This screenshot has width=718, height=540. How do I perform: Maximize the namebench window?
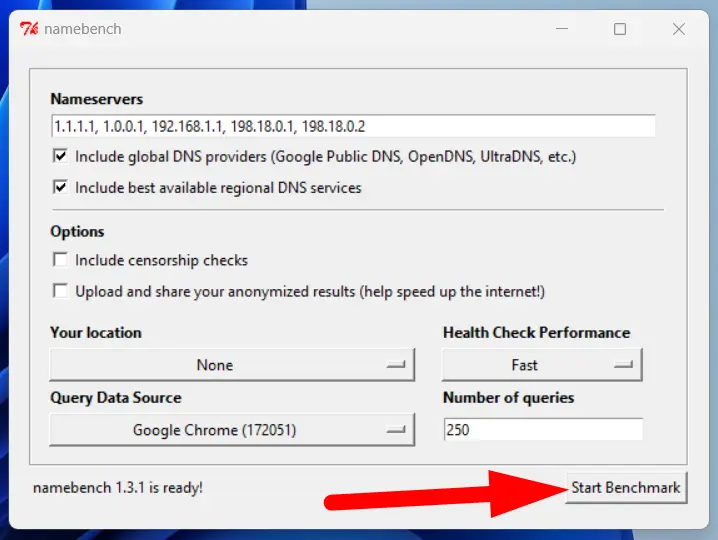click(620, 29)
